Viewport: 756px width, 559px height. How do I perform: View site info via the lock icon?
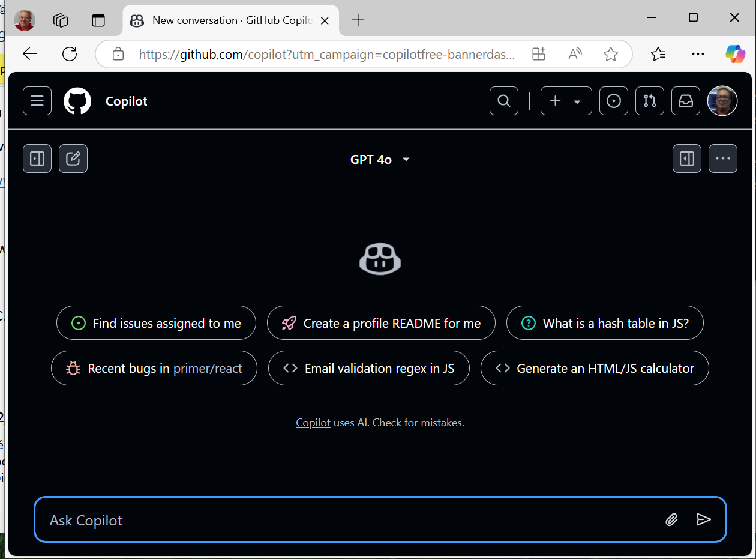(118, 55)
